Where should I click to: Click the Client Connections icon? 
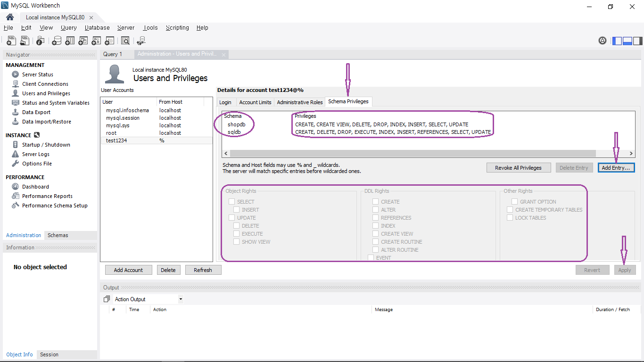click(16, 84)
